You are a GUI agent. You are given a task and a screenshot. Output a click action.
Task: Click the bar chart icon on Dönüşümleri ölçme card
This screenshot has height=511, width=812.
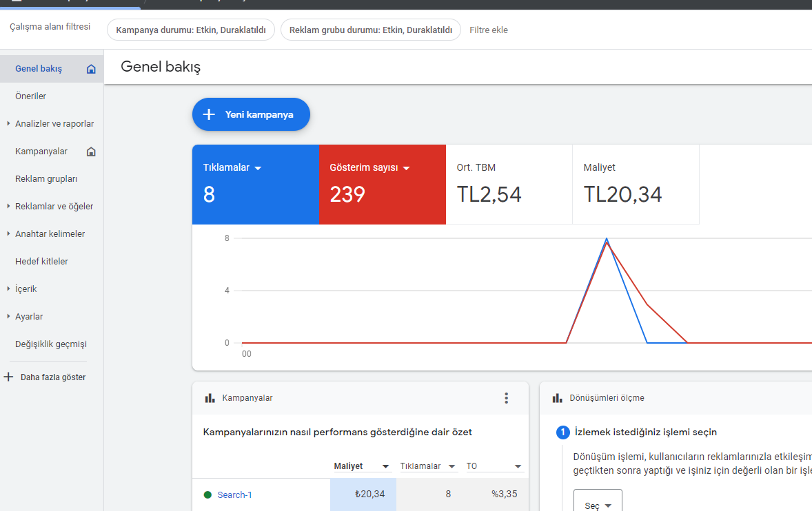[x=557, y=398]
